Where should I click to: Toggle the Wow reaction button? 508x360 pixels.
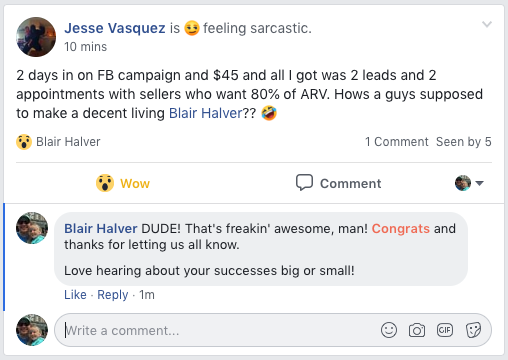pyautogui.click(x=123, y=183)
